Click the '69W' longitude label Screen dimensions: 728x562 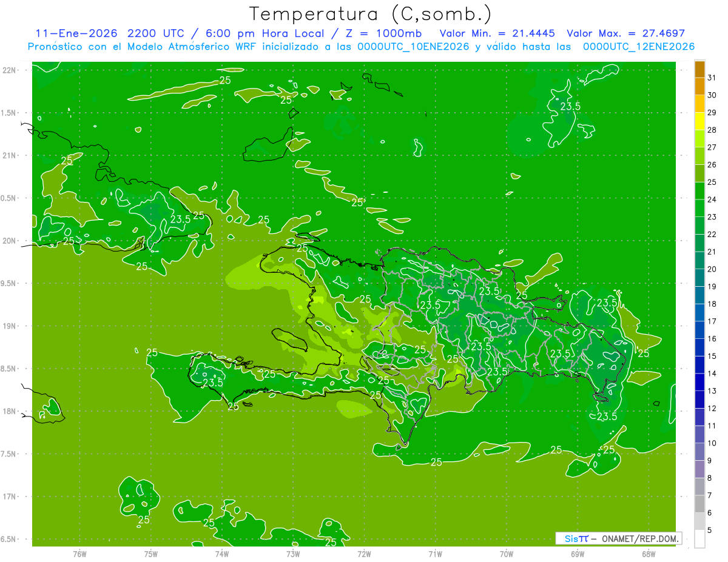(578, 555)
